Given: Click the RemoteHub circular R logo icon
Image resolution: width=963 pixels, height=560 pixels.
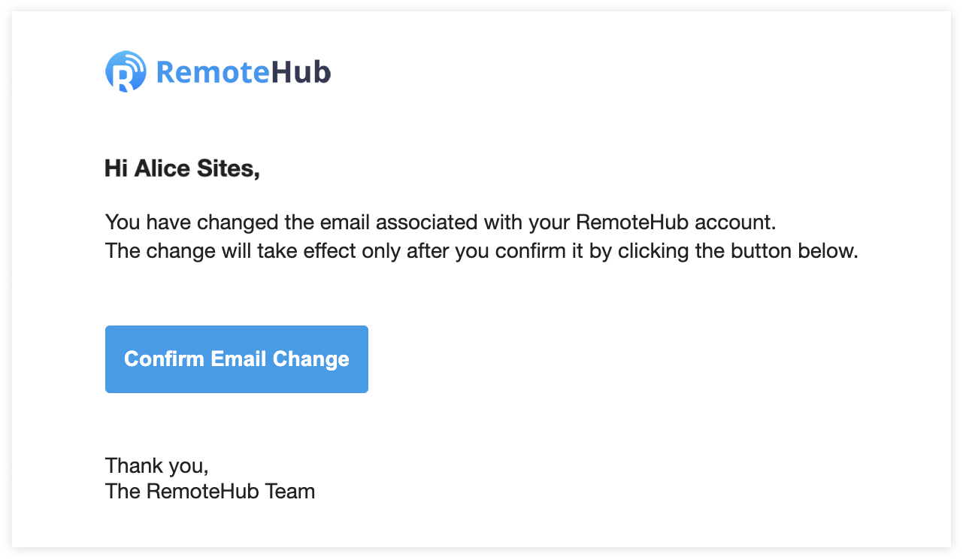Looking at the screenshot, I should [x=126, y=71].
